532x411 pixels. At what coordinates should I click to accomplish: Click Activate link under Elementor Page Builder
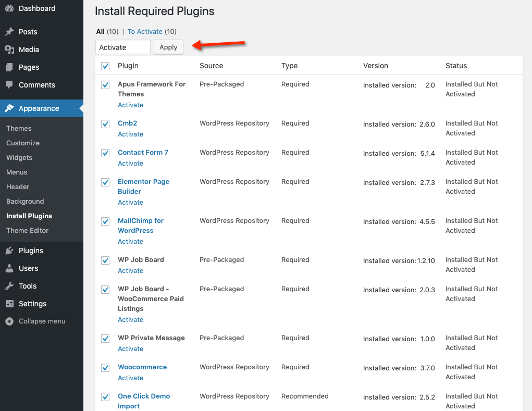pos(130,202)
